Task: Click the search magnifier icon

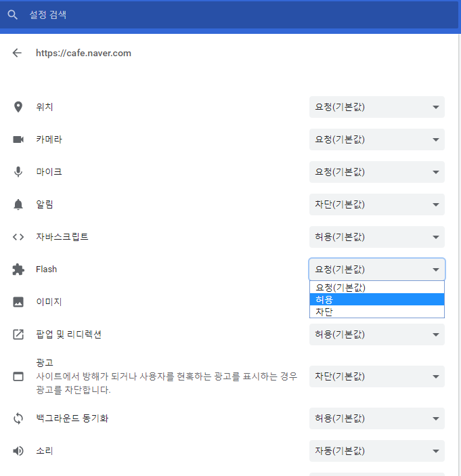Action: click(x=12, y=14)
